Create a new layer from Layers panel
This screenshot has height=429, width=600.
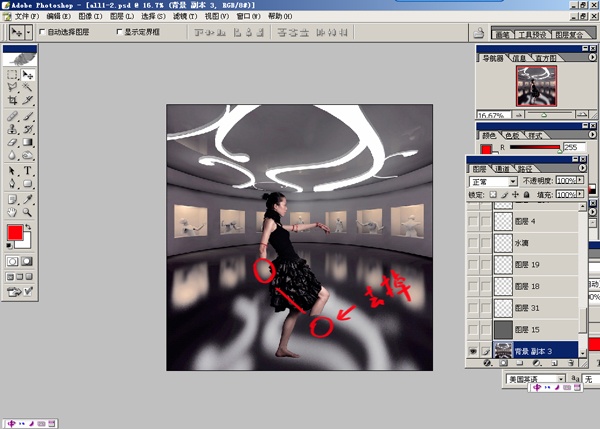click(x=554, y=363)
